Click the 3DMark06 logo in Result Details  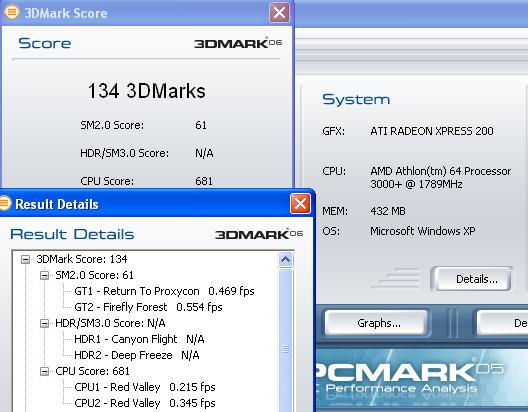pos(259,234)
